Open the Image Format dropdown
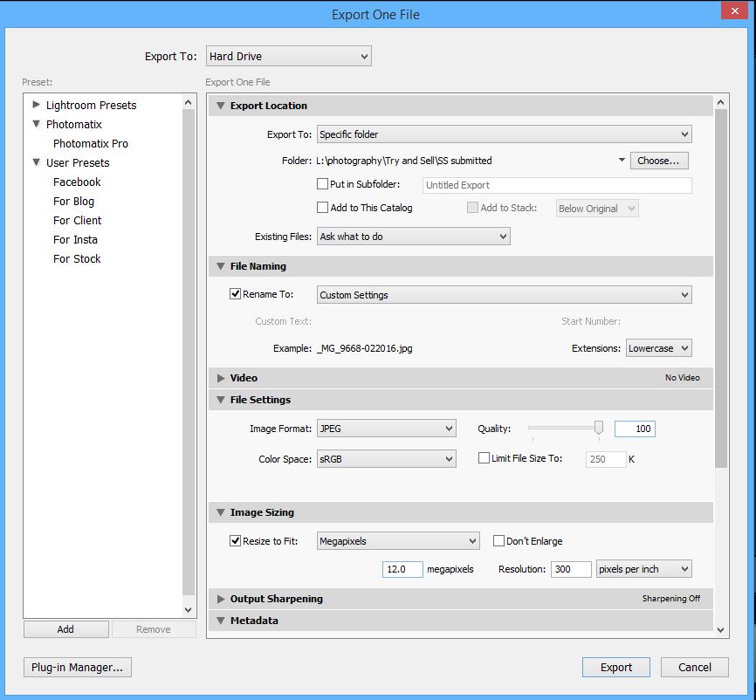The image size is (756, 700). pos(387,429)
